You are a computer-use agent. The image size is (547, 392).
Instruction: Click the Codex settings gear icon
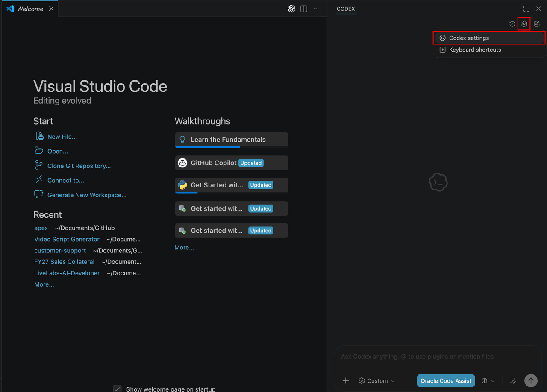coord(524,24)
